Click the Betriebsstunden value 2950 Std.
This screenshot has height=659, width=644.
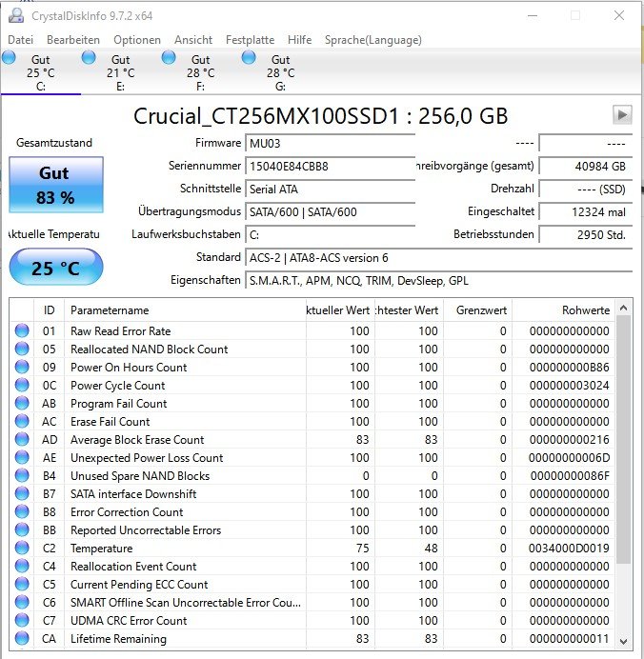[x=585, y=234]
